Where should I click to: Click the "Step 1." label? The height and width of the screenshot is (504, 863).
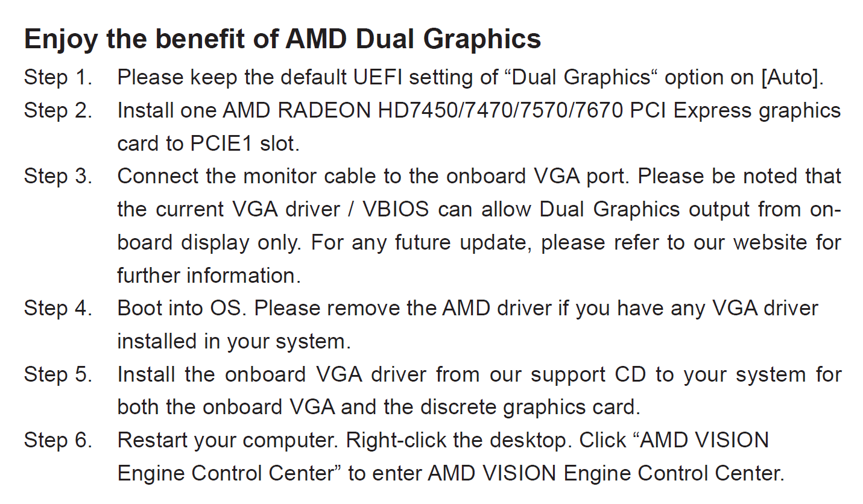(x=58, y=78)
